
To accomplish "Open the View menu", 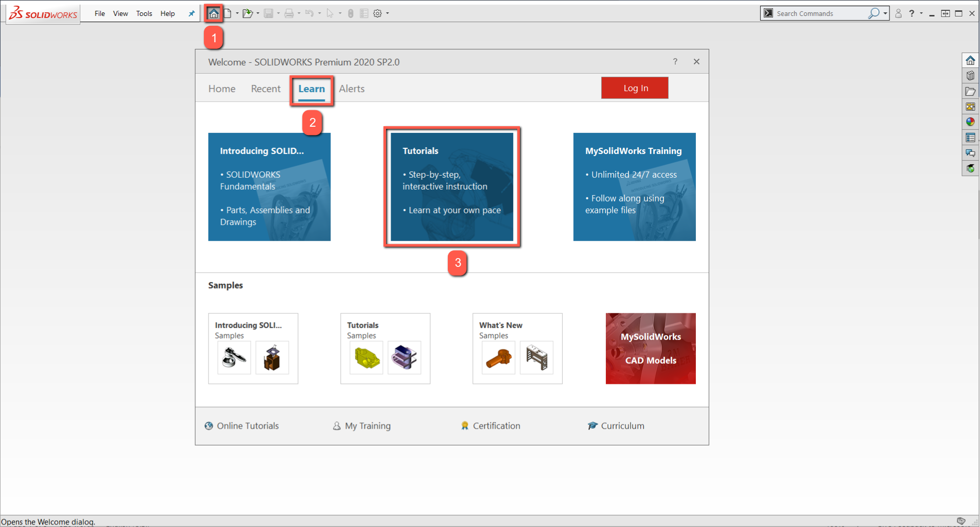I will click(120, 13).
